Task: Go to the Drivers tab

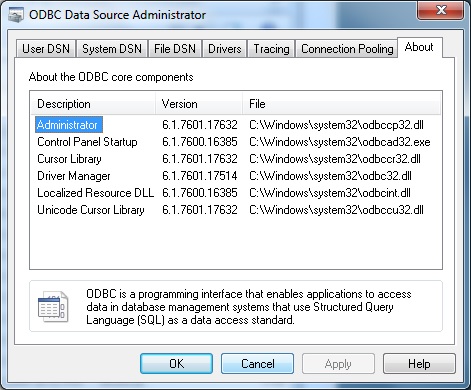Action: 224,49
